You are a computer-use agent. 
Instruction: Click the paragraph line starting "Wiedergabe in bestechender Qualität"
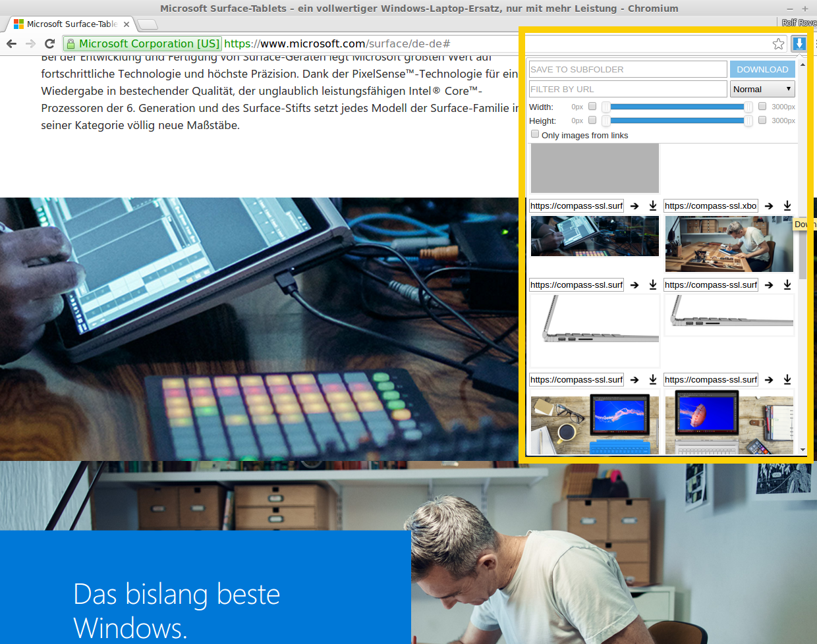coord(262,91)
